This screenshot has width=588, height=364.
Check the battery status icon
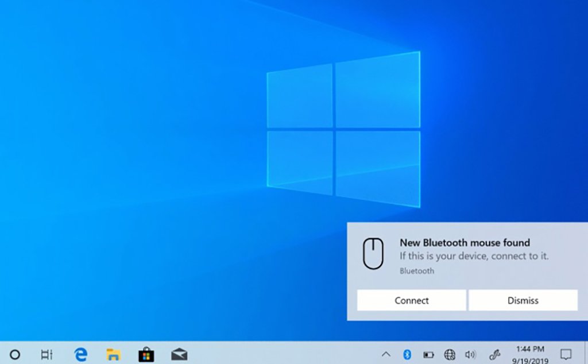[428, 354]
